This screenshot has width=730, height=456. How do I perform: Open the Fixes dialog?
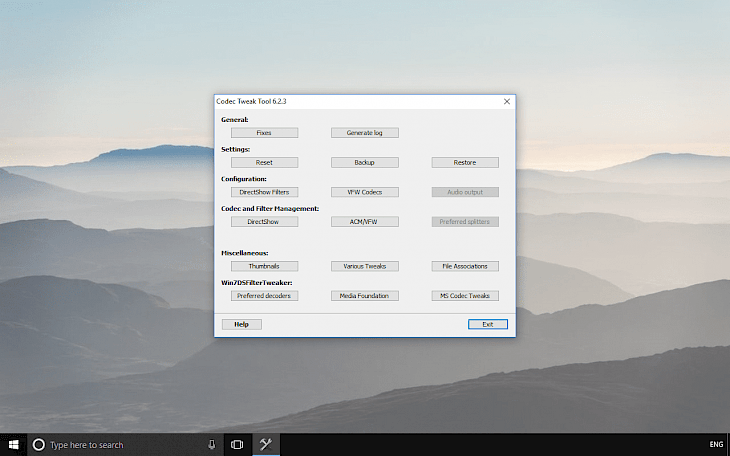click(x=264, y=133)
